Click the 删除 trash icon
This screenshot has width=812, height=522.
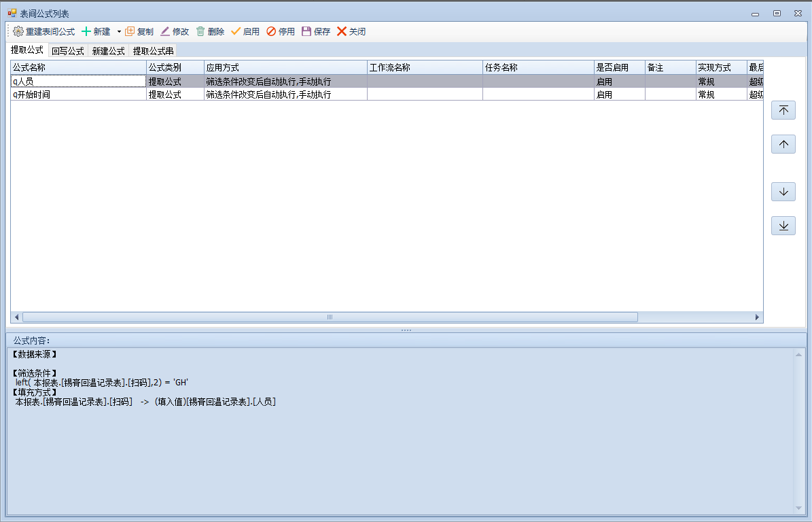click(x=200, y=31)
